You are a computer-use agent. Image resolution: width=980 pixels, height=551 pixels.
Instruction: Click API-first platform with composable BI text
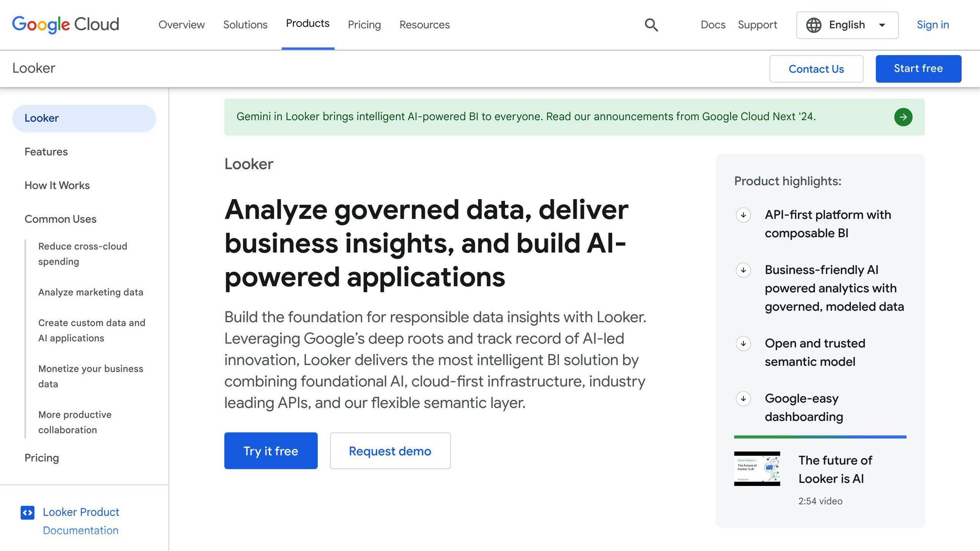tap(827, 224)
